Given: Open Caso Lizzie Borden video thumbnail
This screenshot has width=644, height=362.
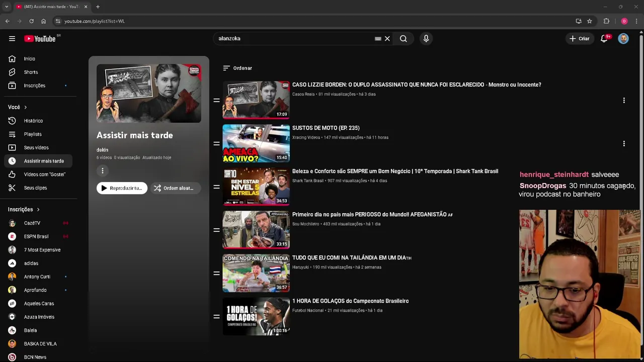Looking at the screenshot, I should click(256, 100).
